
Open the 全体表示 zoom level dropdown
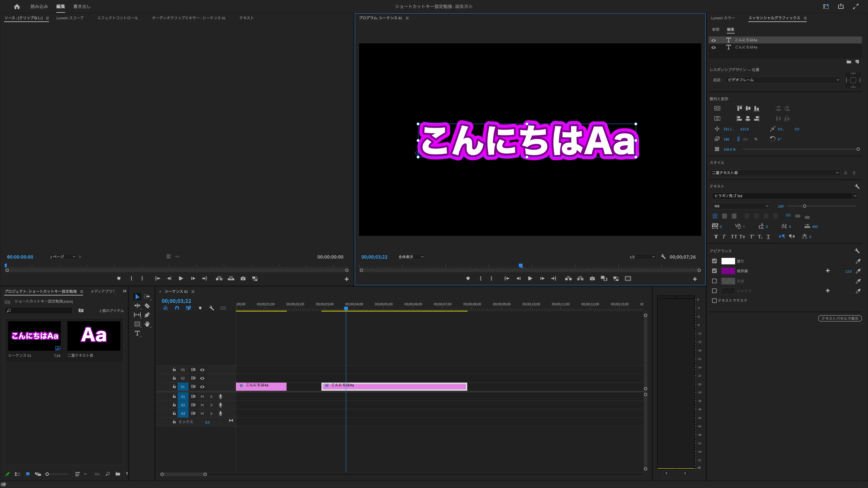(x=411, y=257)
